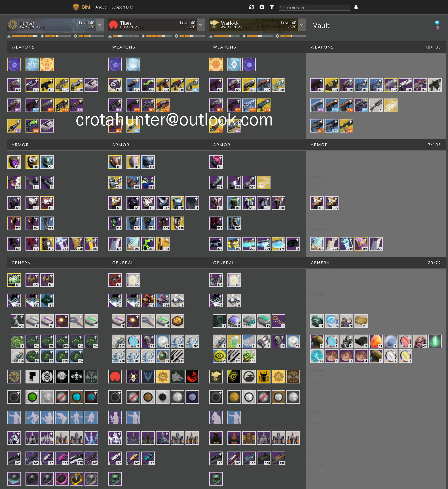Click the Titan ARMOR section header
Screen dimensions: 448x489
[x=121, y=145]
